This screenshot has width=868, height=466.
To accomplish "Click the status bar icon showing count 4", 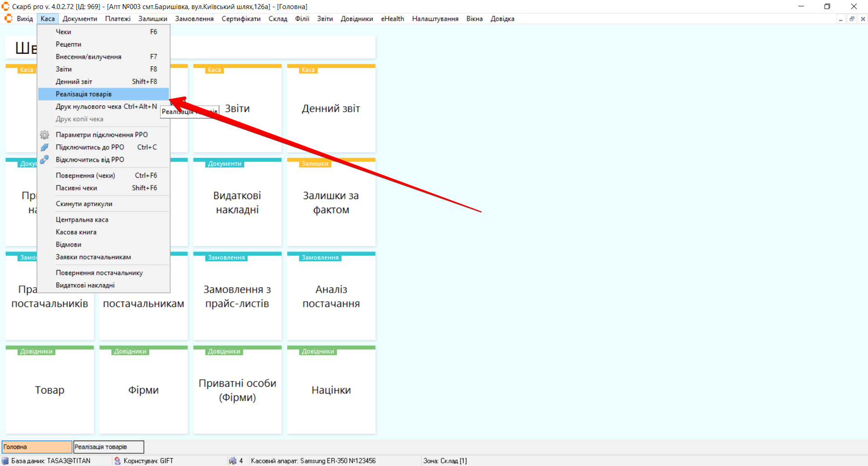I will (x=233, y=461).
